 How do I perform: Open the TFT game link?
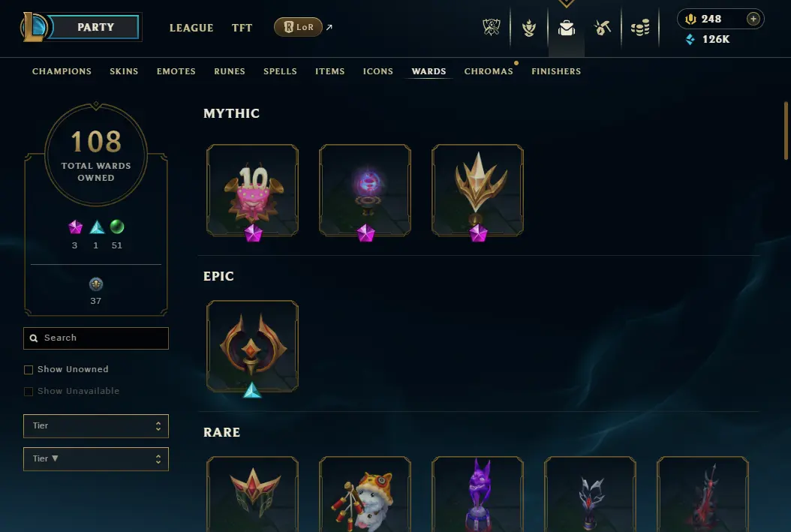(242, 28)
